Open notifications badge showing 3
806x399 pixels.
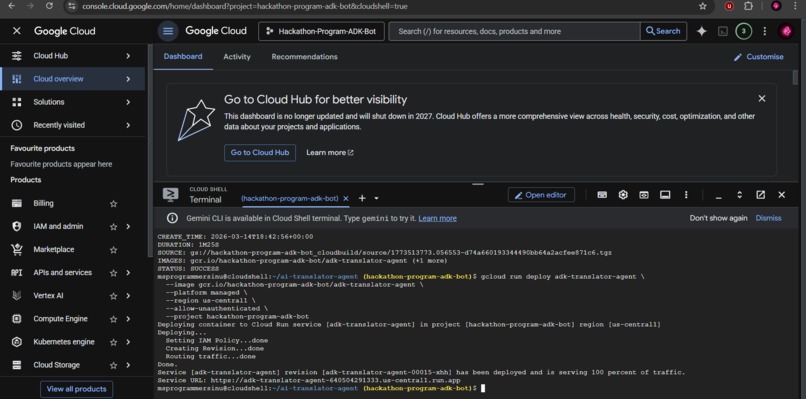coord(743,31)
